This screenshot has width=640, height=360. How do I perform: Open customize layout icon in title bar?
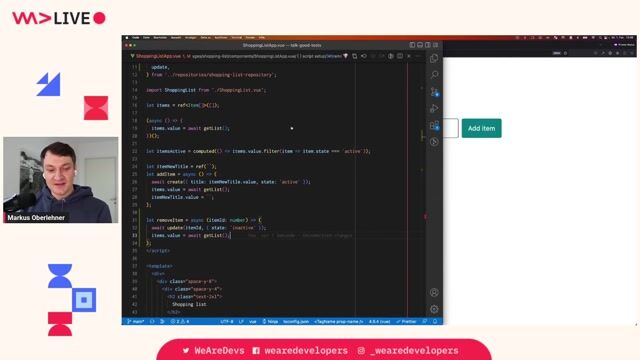[436, 45]
